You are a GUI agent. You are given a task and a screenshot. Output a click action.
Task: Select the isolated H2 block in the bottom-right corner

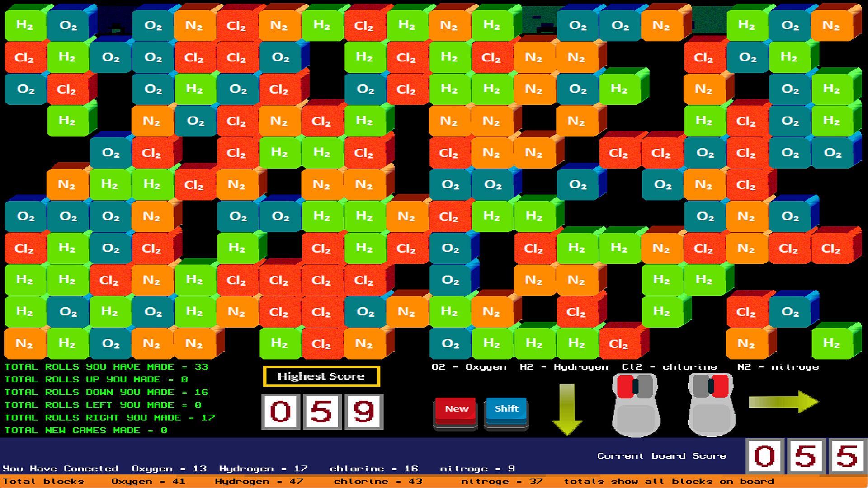coord(831,344)
